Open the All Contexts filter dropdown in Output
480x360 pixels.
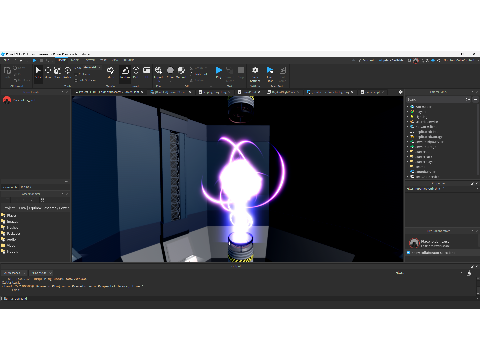(41, 273)
